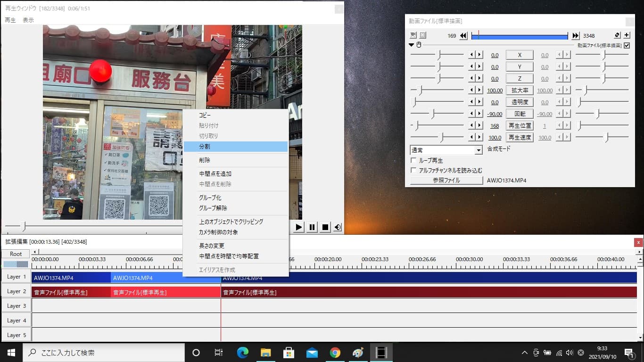Image resolution: width=644 pixels, height=362 pixels.
Task: Decrease the X value with left arrow
Action: pyautogui.click(x=471, y=55)
